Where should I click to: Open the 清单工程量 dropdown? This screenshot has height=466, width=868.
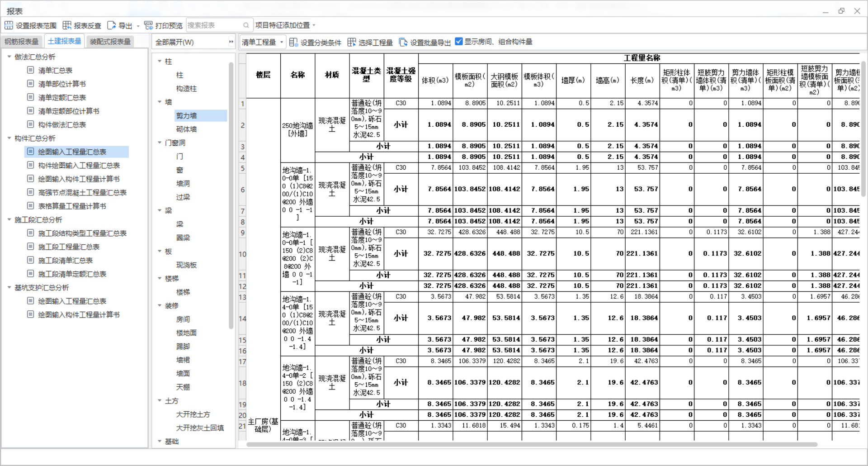tap(263, 42)
